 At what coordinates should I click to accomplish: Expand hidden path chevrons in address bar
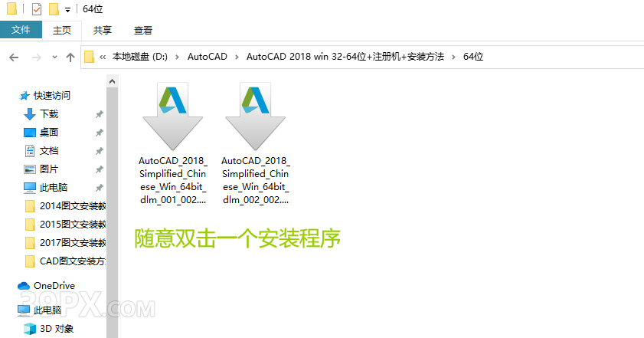click(103, 57)
